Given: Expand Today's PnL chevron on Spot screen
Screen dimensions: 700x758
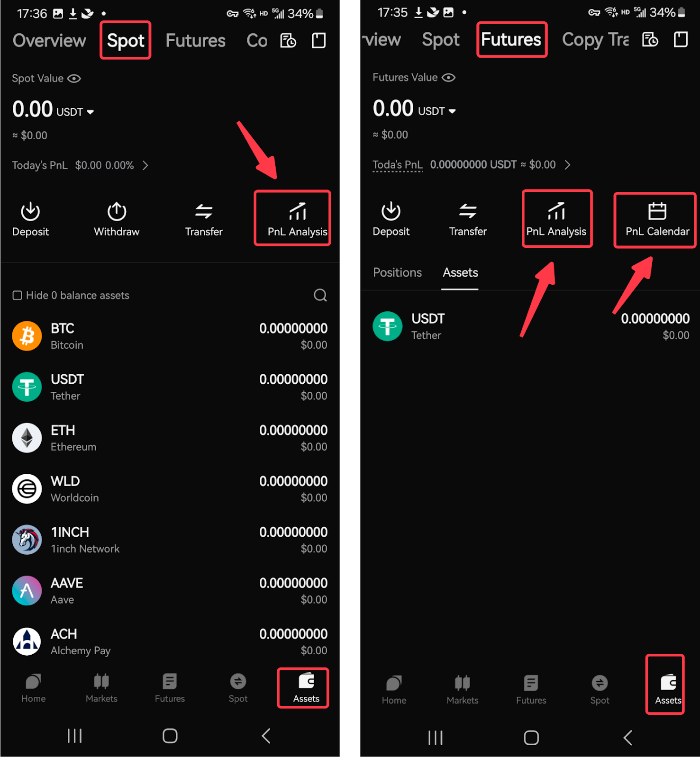Looking at the screenshot, I should point(145,165).
